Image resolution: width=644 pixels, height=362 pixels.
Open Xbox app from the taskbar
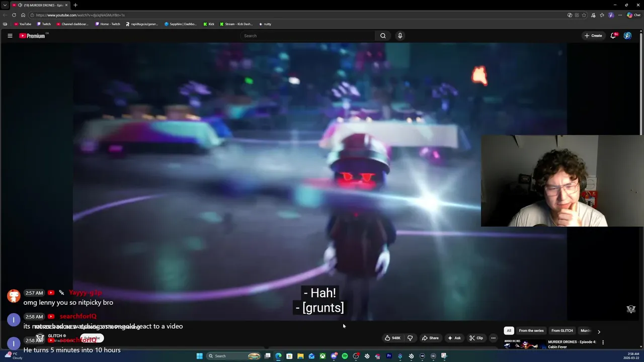(x=323, y=356)
